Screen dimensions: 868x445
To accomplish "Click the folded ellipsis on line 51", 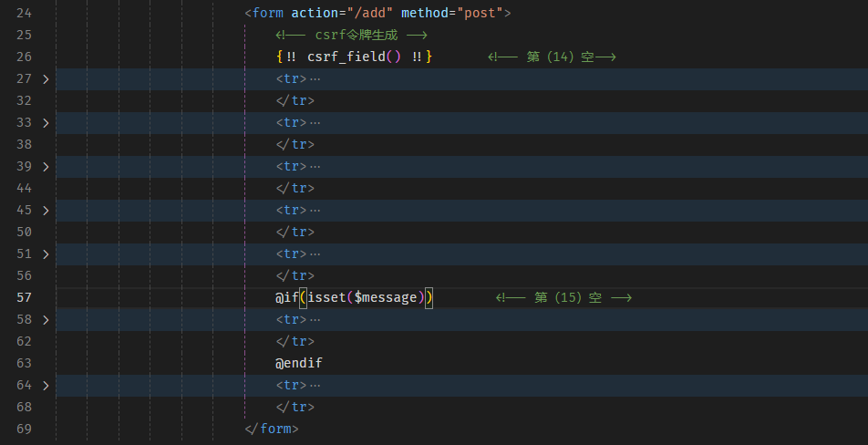I will click(x=315, y=254).
